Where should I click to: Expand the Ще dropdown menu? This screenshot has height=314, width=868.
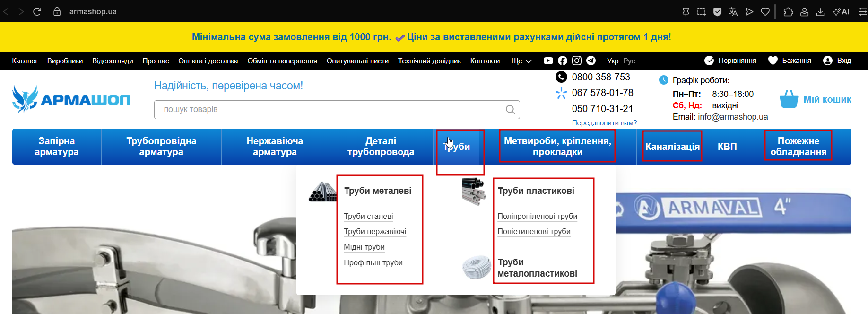point(521,61)
